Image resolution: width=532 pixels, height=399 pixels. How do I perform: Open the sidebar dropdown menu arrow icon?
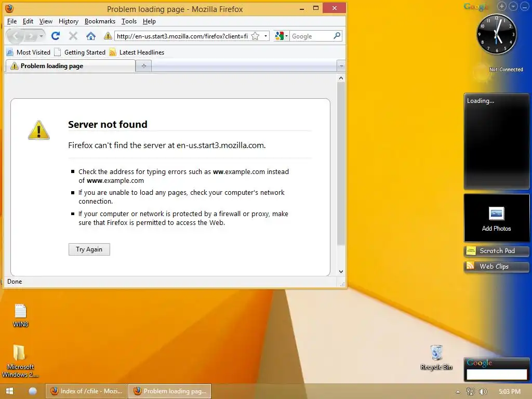coord(513,6)
